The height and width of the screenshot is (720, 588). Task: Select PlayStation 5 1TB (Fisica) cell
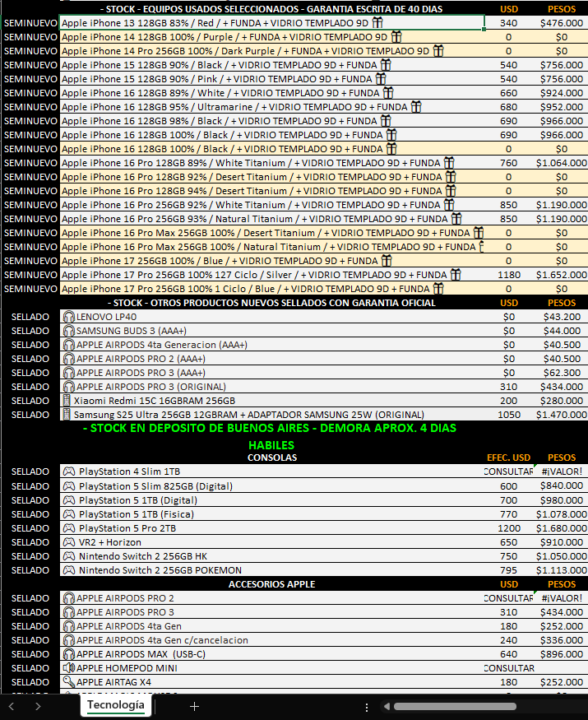coord(271,513)
